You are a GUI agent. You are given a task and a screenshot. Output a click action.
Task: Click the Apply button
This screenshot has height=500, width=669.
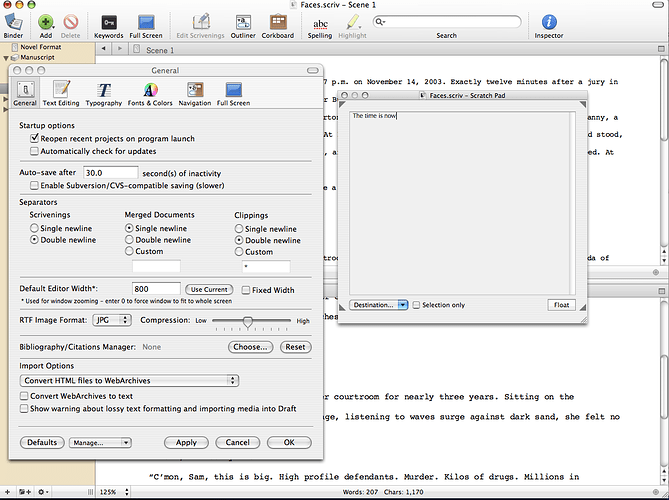point(186,442)
